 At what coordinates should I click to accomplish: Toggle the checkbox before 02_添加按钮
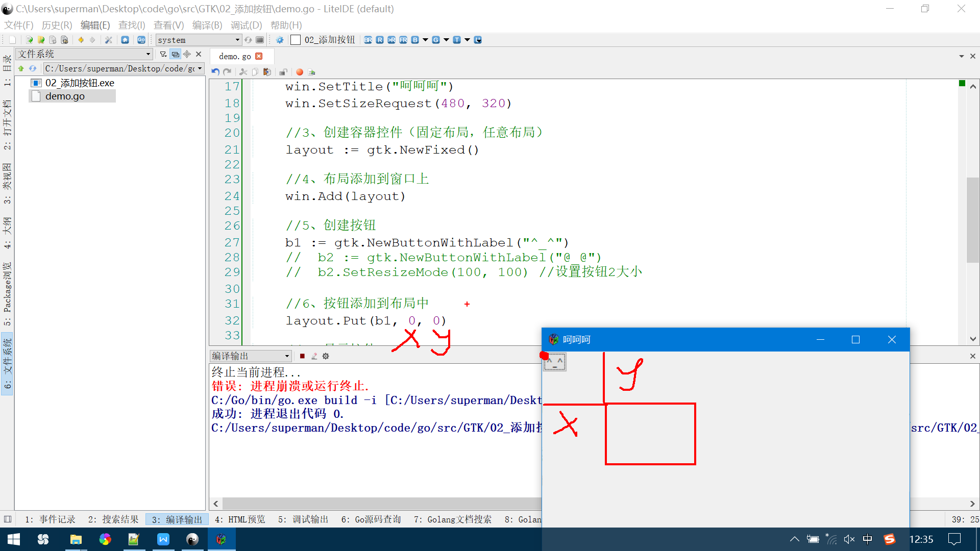pos(295,40)
